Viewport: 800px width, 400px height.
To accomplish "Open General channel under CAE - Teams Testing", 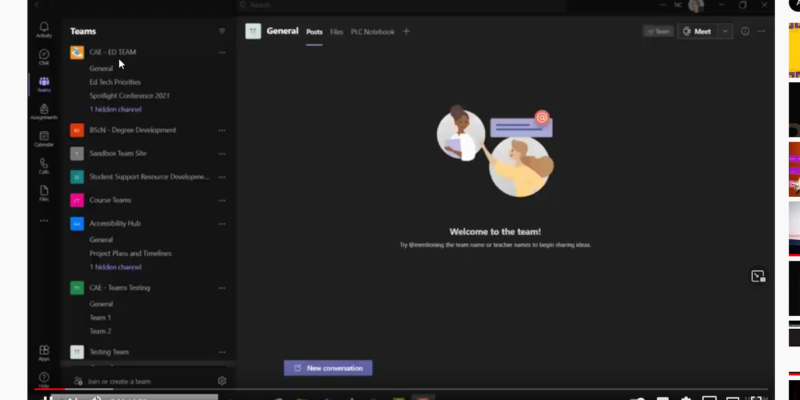I will click(x=101, y=304).
